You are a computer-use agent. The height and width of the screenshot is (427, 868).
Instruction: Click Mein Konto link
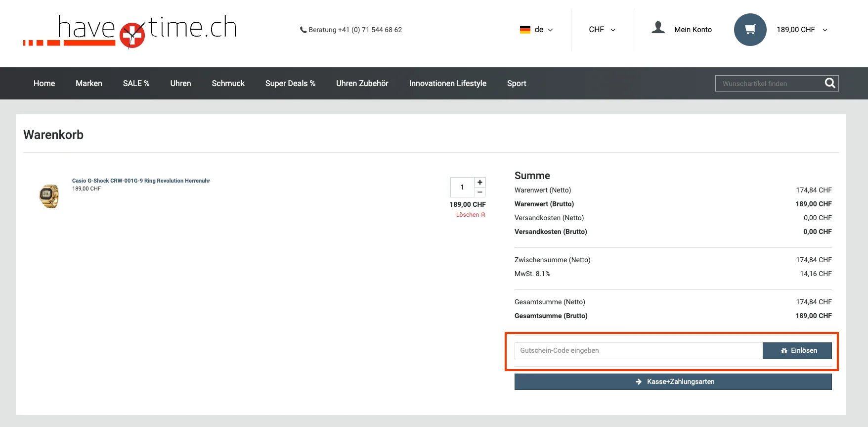pos(693,30)
